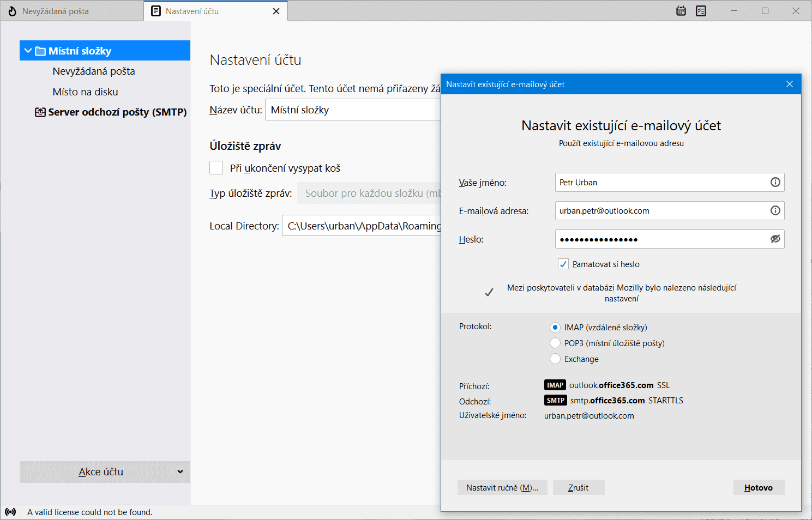Maximize the Thunderbird window
Image resolution: width=812 pixels, height=520 pixels.
point(765,11)
